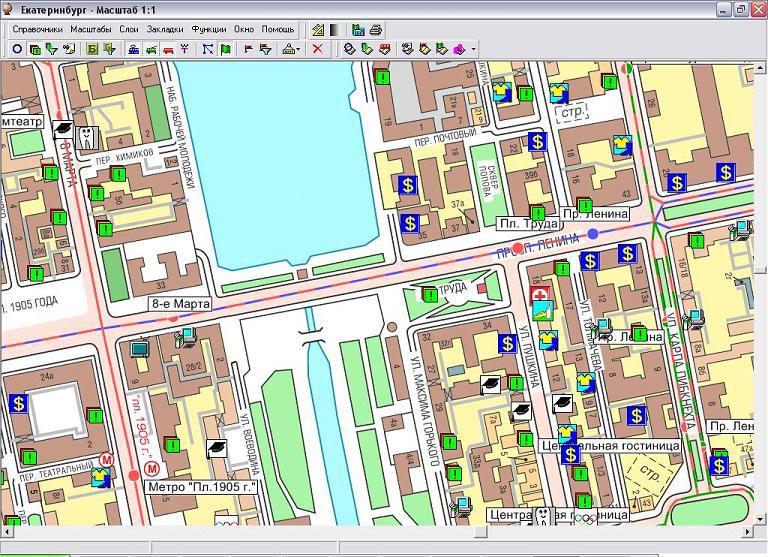The height and width of the screenshot is (557, 768).
Task: Click the printer icon in top toolbar
Action: pyautogui.click(x=374, y=30)
